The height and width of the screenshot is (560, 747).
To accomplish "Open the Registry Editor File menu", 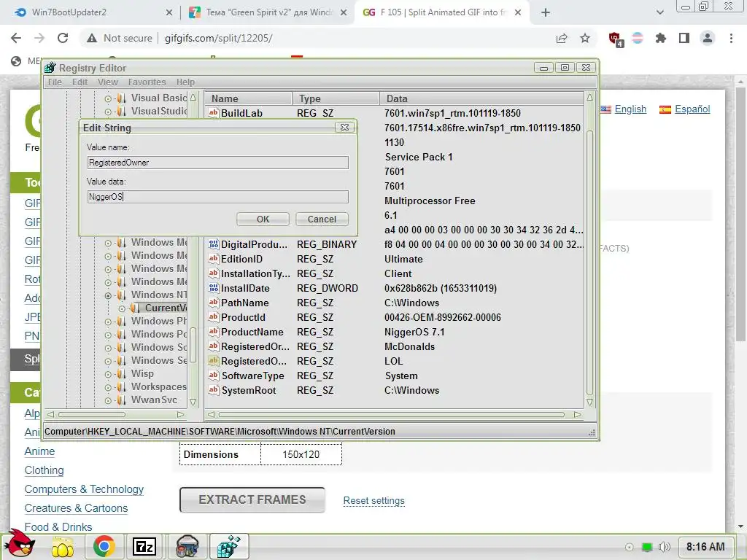I will pos(55,82).
